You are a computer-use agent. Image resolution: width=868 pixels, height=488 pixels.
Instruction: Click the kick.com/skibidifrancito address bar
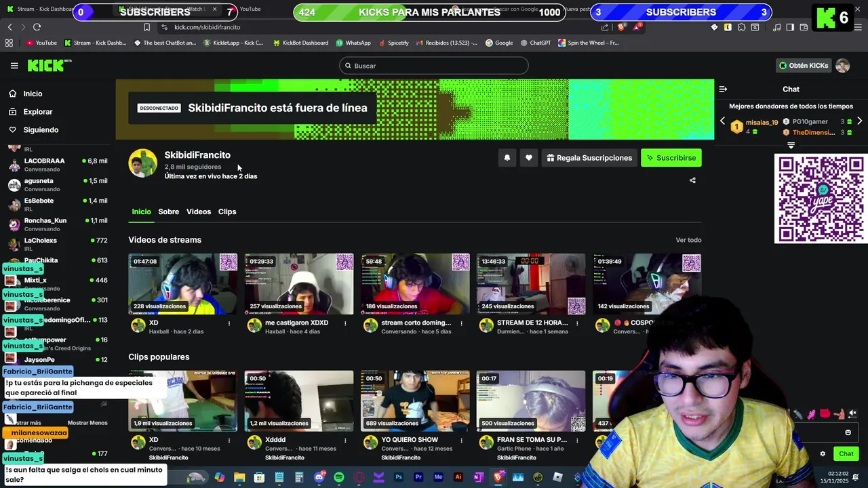207,27
